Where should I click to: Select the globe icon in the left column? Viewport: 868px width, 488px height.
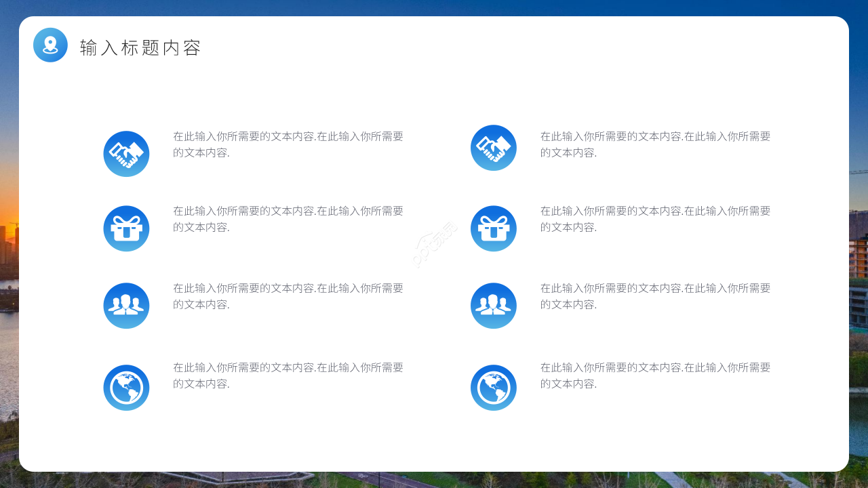coord(126,387)
